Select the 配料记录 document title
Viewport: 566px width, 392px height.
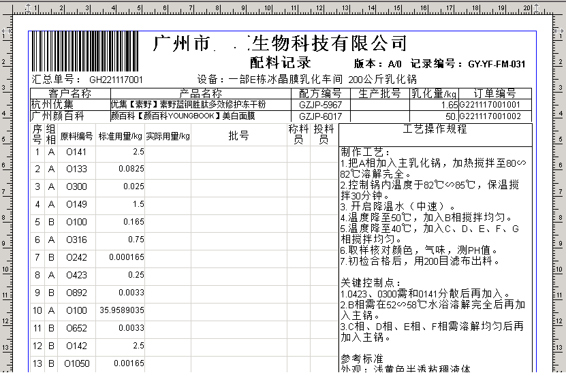pos(280,63)
